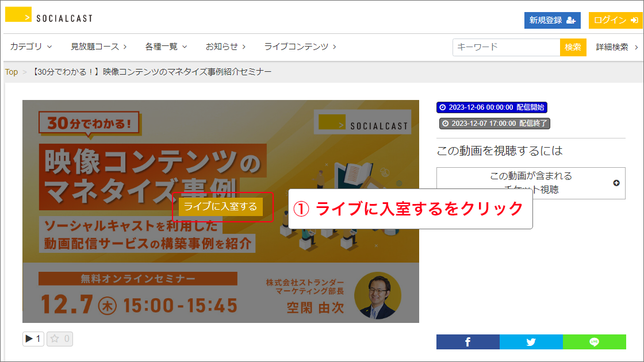Viewport: 644px width, 362px height.
Task: Open the カテゴリ dropdown menu
Action: (31, 47)
